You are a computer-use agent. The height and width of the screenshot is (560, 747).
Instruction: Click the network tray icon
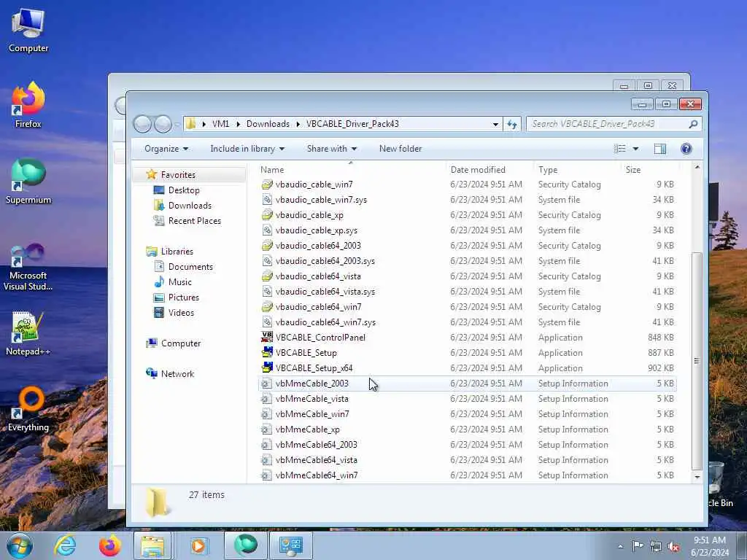click(656, 547)
